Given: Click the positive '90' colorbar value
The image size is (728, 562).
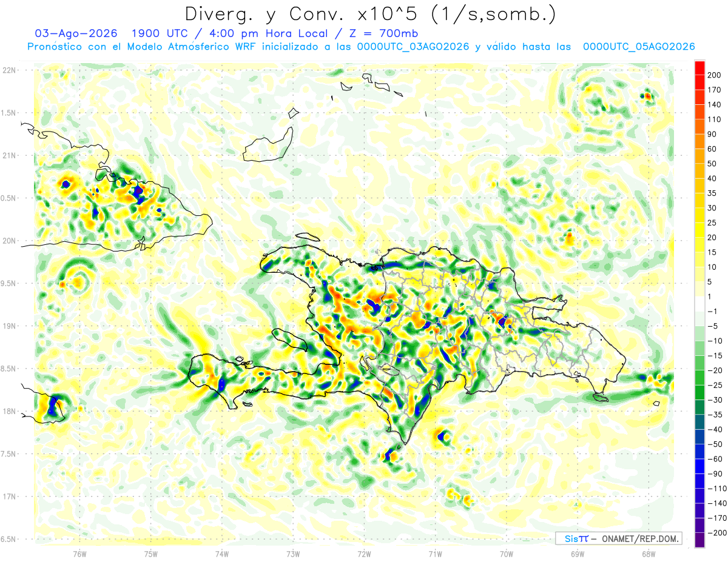Looking at the screenshot, I should pos(713,134).
